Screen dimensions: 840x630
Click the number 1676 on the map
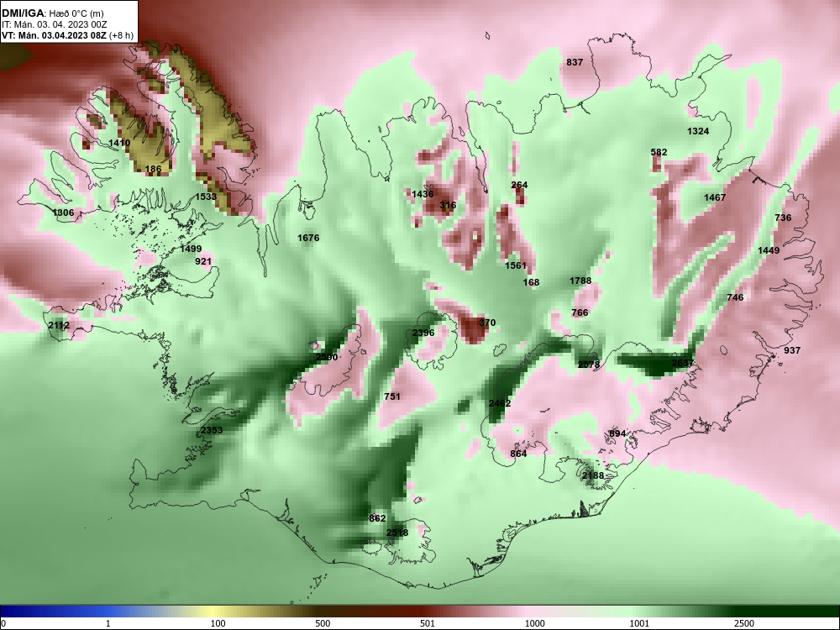tap(308, 238)
